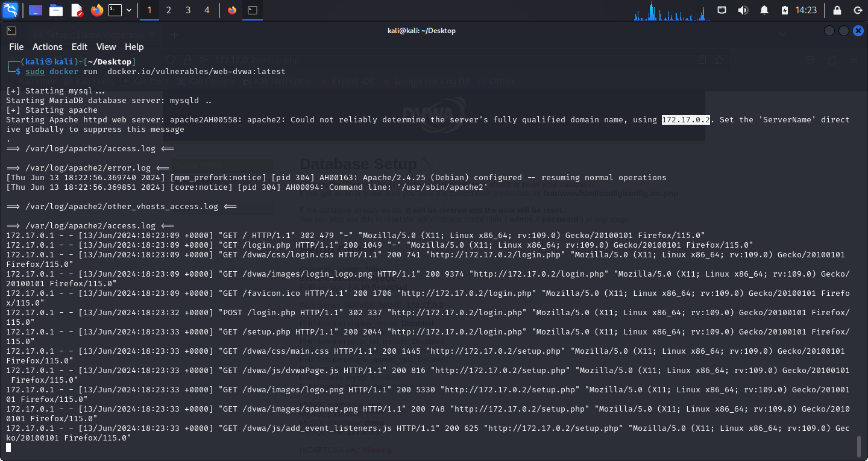868x461 pixels.
Task: Click the kali@kali: ~/Desktop window title
Action: pos(421,31)
